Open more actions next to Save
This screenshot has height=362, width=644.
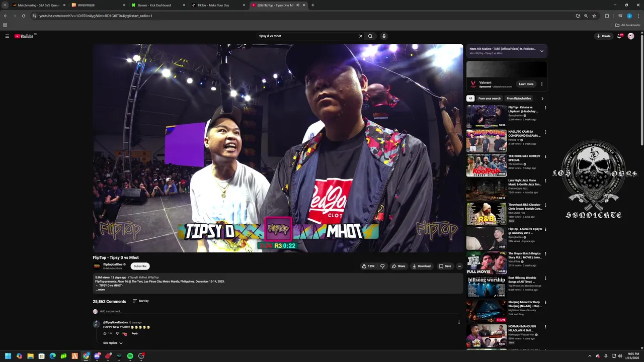[x=459, y=266]
